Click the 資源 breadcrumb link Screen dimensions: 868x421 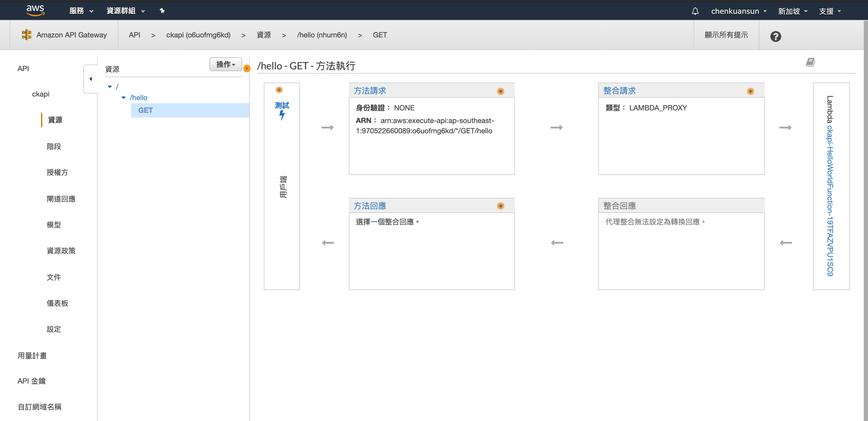pyautogui.click(x=263, y=35)
